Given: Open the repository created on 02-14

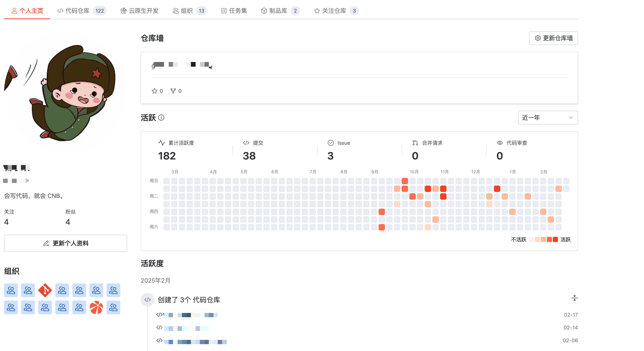Looking at the screenshot, I should [x=186, y=328].
